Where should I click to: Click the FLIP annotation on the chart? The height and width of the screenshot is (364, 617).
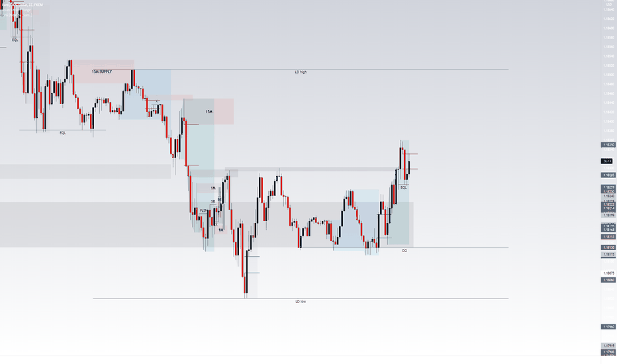[203, 211]
